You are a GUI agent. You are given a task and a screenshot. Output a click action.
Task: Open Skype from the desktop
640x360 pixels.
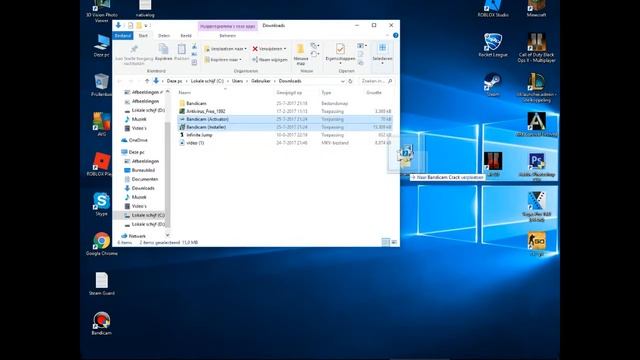tap(101, 204)
